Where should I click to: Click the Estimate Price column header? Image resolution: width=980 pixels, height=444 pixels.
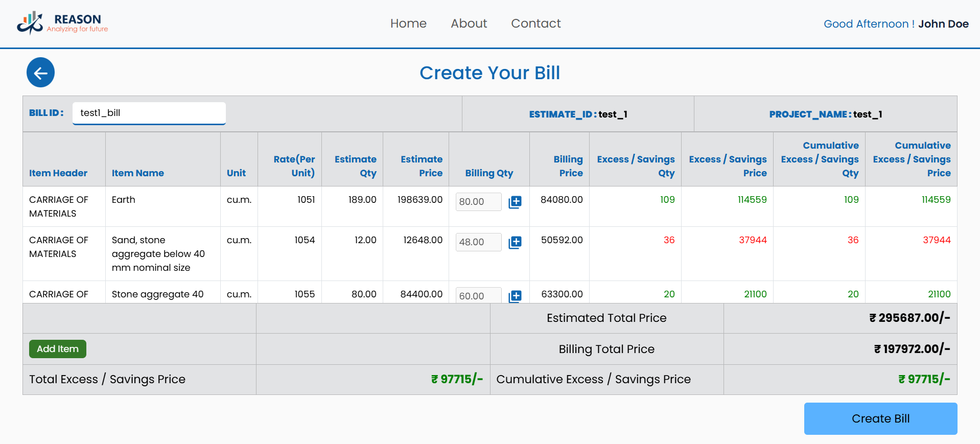point(421,166)
